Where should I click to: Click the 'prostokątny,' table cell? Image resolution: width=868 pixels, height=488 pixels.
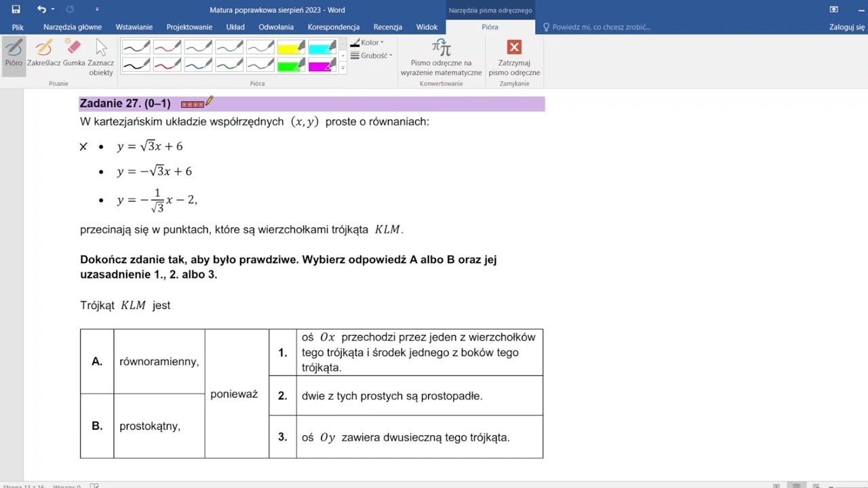[x=159, y=426]
